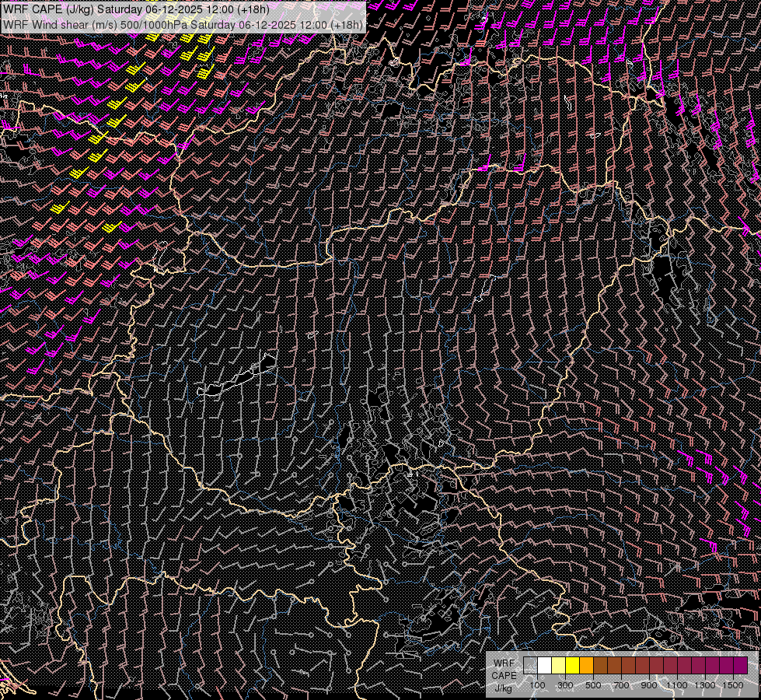
Task: Select the pale yellow CAPE legend swatch
Action: pos(559,665)
